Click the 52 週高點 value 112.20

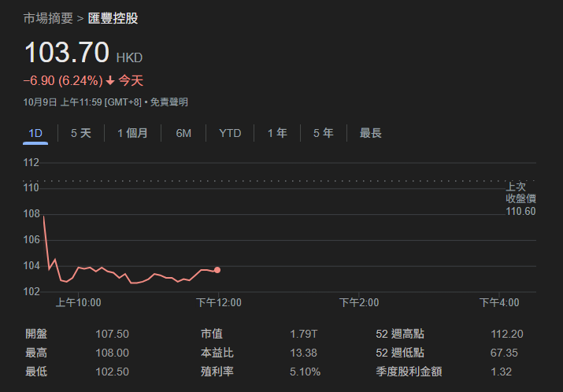coord(506,334)
